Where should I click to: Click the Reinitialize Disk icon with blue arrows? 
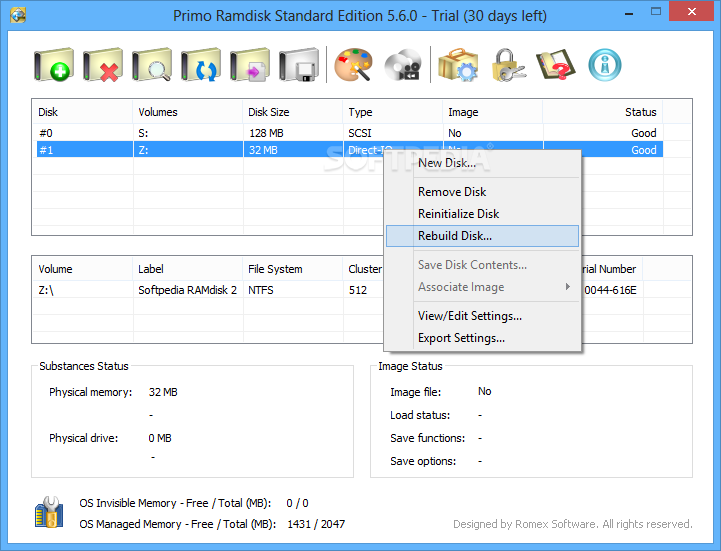pos(201,65)
